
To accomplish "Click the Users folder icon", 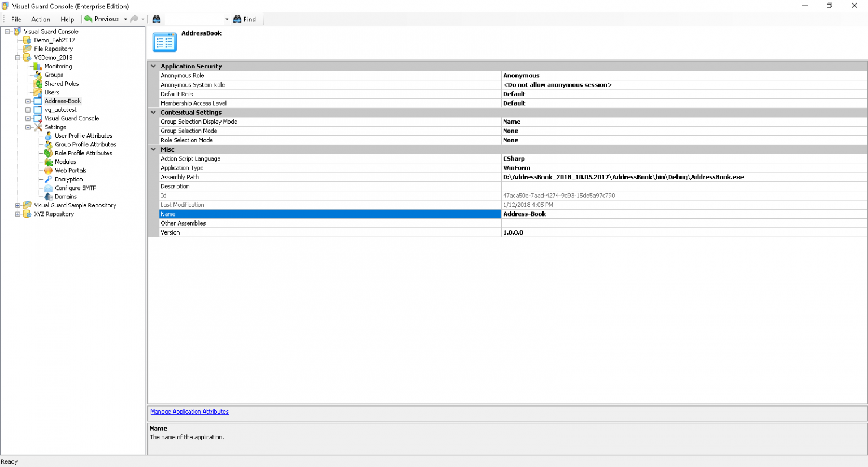I will [38, 92].
